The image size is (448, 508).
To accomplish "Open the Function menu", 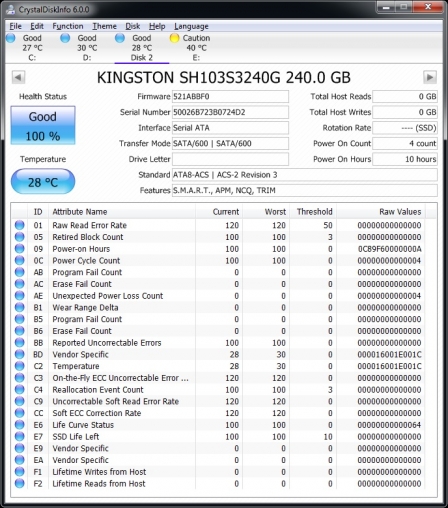I will pyautogui.click(x=68, y=26).
